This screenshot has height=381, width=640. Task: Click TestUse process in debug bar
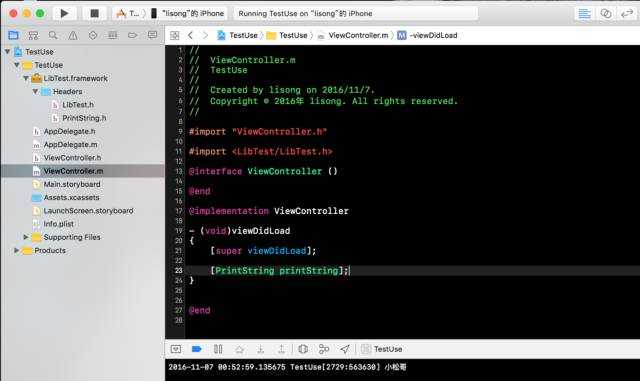382,349
